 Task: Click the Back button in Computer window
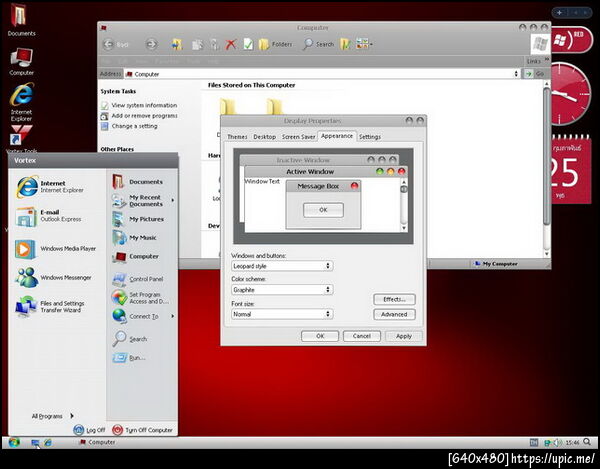116,44
